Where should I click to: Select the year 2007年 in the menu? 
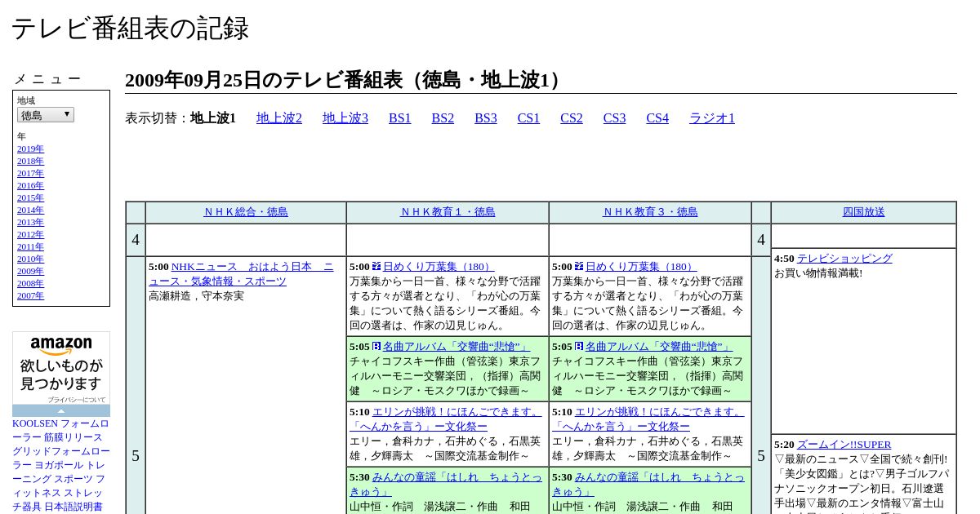[x=30, y=296]
